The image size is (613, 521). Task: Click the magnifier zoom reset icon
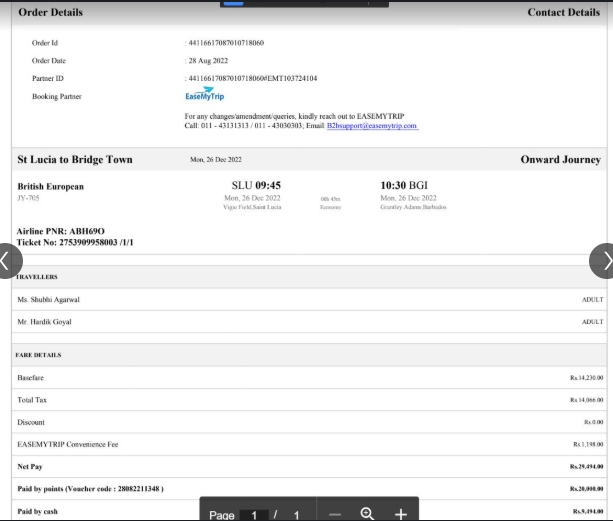click(x=367, y=514)
